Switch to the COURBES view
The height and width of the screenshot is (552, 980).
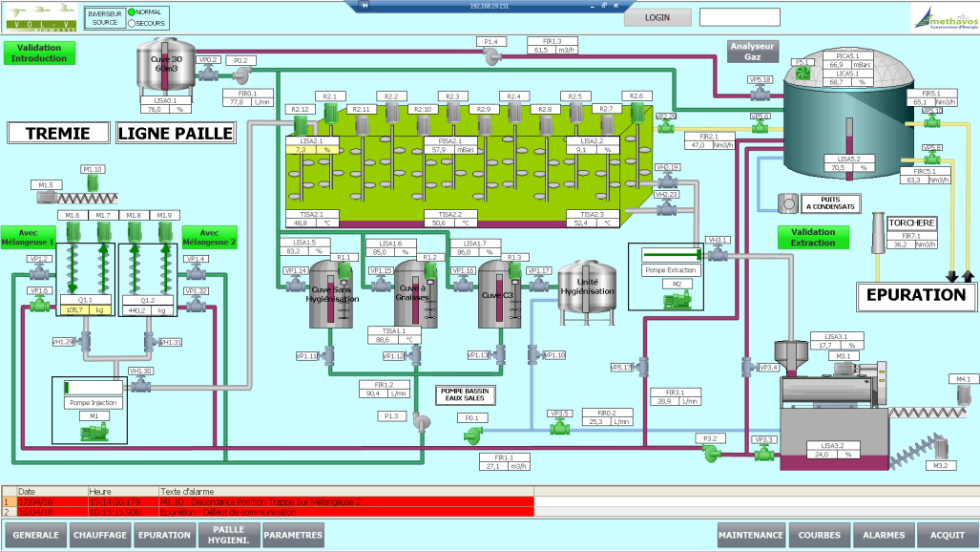(x=819, y=536)
